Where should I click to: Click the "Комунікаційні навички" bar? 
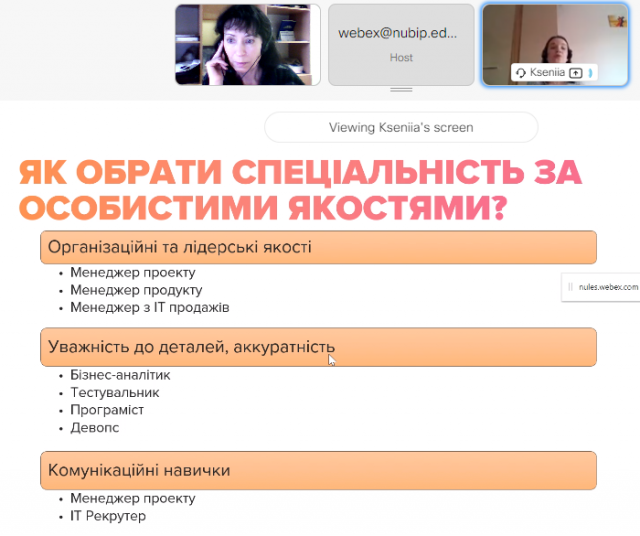(318, 470)
